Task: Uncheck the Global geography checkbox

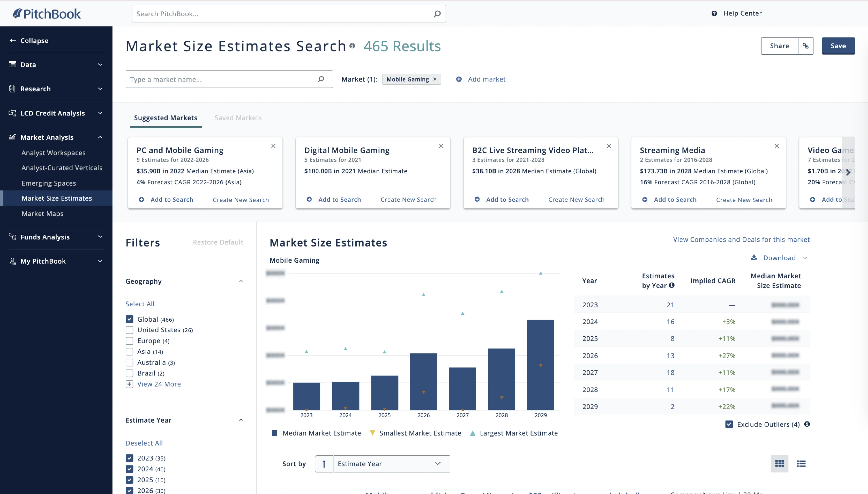Action: pyautogui.click(x=129, y=319)
